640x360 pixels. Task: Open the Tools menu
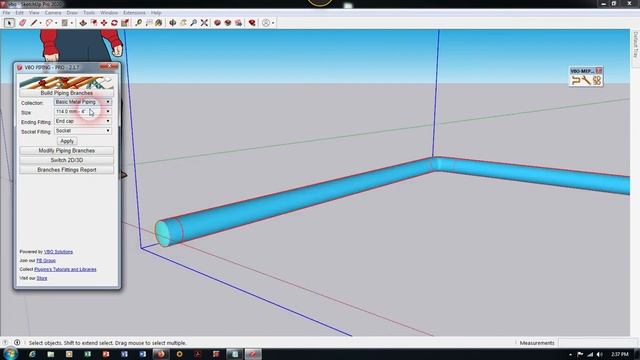pyautogui.click(x=89, y=13)
